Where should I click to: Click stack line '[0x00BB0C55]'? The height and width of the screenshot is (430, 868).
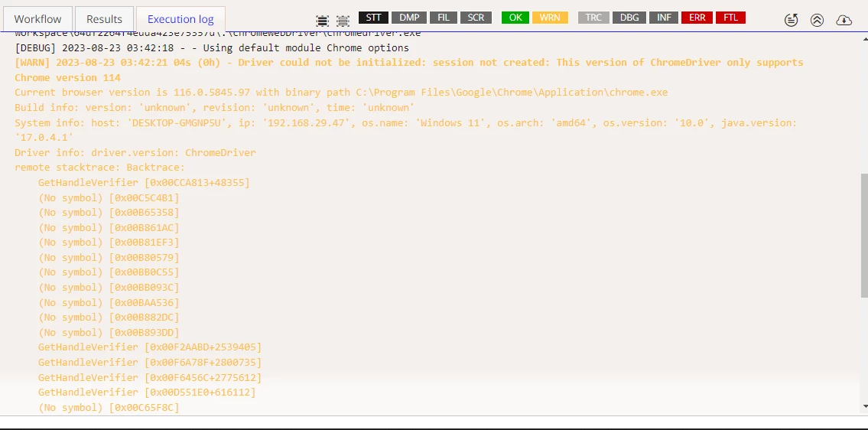pyautogui.click(x=109, y=272)
